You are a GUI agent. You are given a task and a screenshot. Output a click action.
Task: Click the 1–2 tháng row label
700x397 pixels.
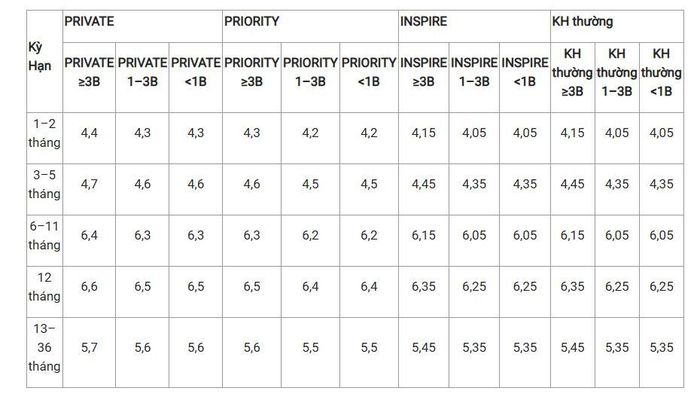(x=45, y=138)
